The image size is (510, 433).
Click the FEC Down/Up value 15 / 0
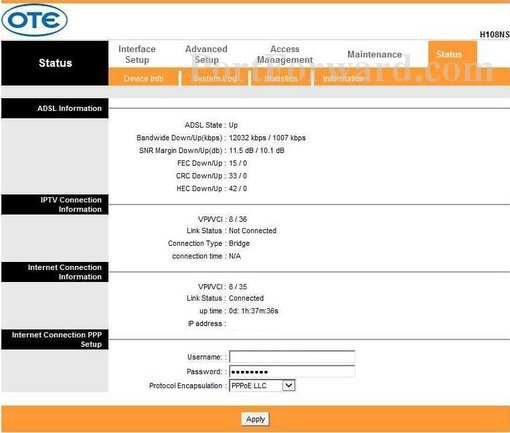pos(238,163)
